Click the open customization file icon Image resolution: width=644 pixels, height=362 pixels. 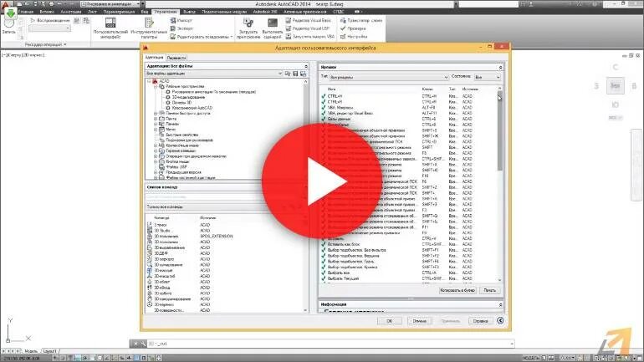coord(288,74)
